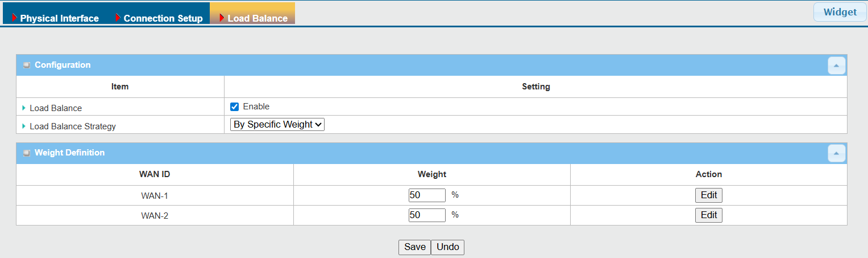
Task: Click Edit for WAN-1
Action: (708, 195)
